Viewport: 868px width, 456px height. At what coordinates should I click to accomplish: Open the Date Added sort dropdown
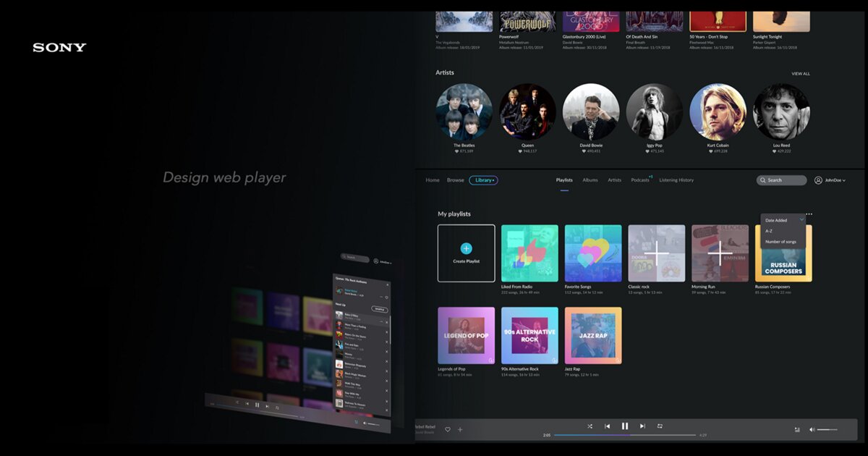784,219
